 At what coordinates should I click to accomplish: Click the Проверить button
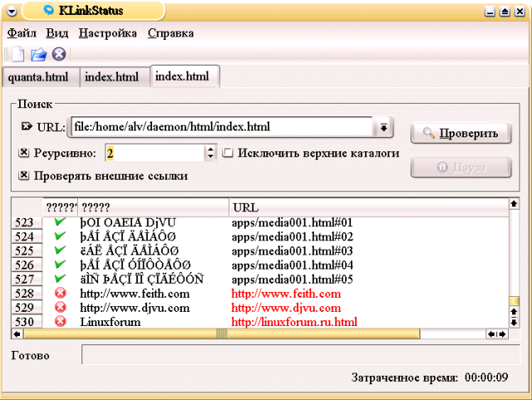tap(461, 133)
